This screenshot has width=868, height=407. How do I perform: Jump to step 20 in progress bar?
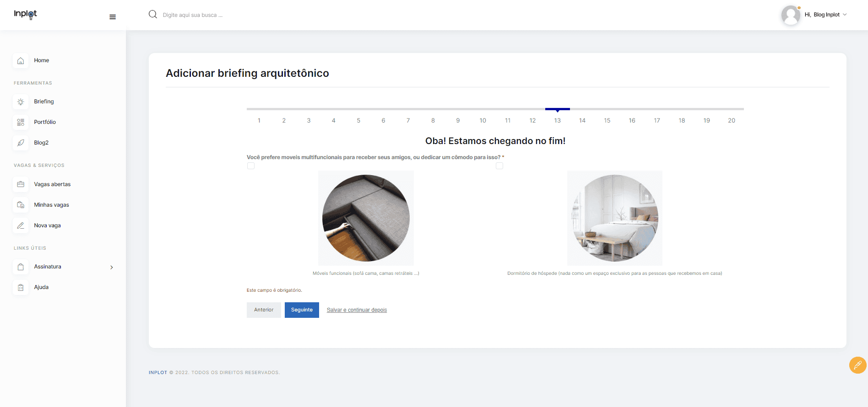point(732,120)
